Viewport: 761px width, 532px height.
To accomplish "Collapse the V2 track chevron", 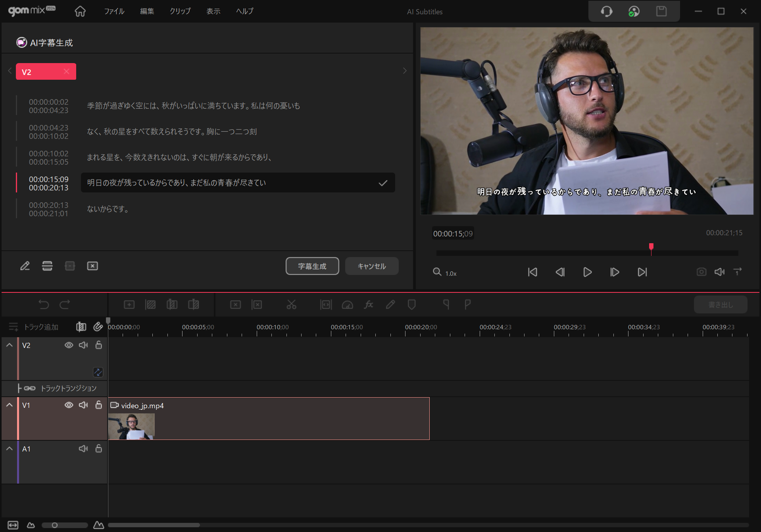I will (10, 345).
